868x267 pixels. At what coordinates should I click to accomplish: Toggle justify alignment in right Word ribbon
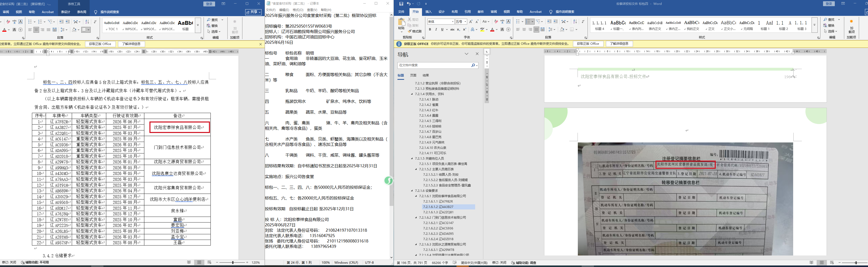click(536, 30)
